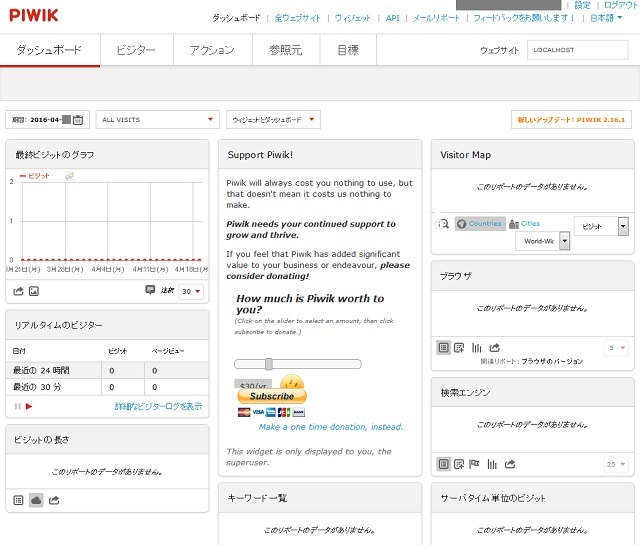Click Make a one time donation link

[331, 427]
